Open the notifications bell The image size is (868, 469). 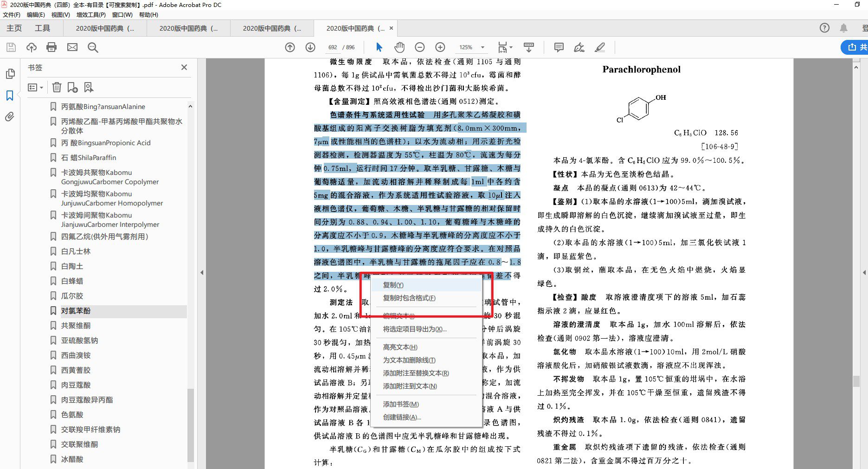(x=844, y=28)
